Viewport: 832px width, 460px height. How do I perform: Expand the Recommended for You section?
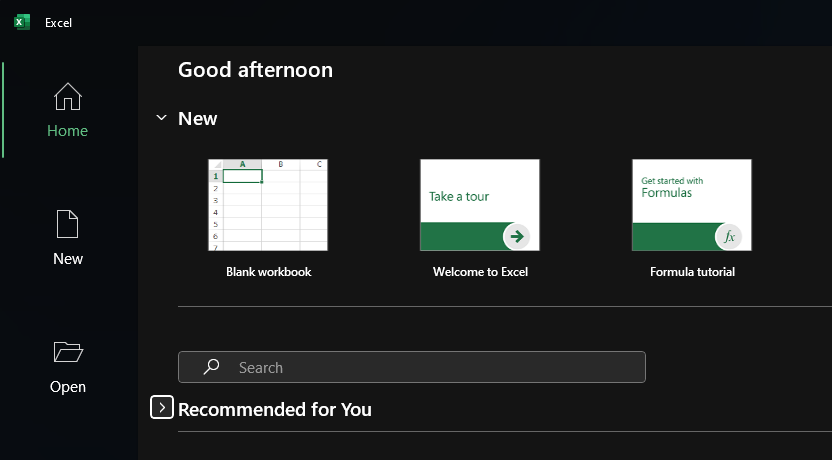(x=162, y=407)
